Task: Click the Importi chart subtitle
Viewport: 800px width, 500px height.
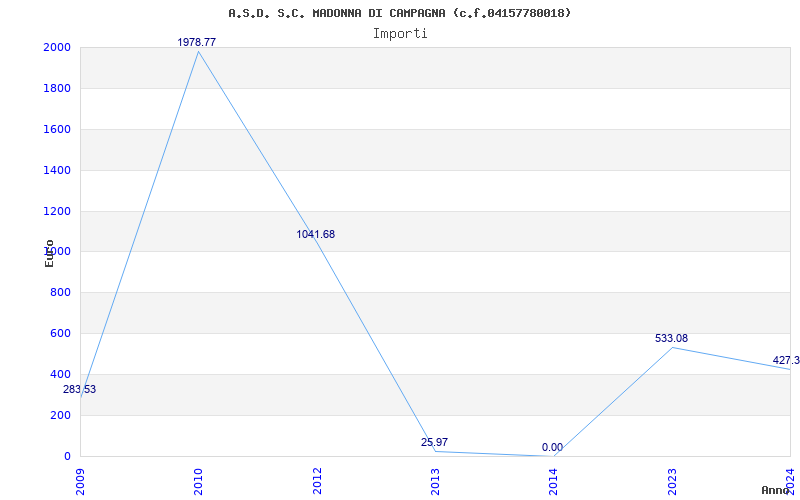Action: (400, 34)
